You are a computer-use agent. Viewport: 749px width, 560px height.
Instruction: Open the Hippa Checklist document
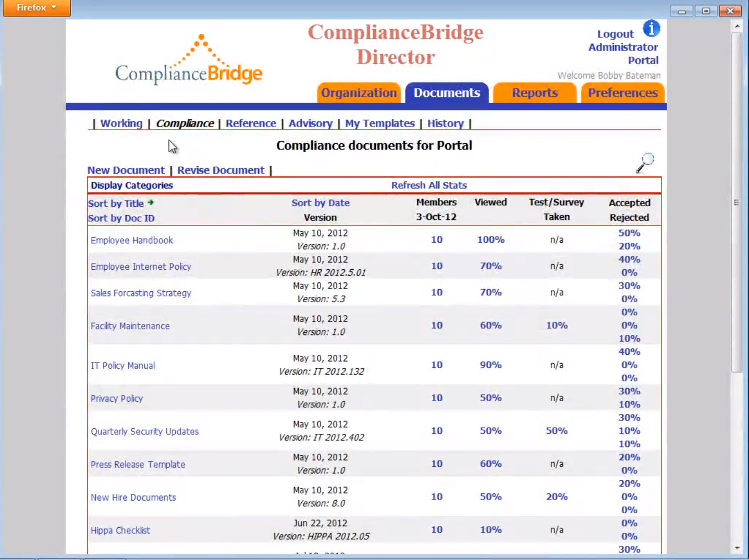click(120, 530)
